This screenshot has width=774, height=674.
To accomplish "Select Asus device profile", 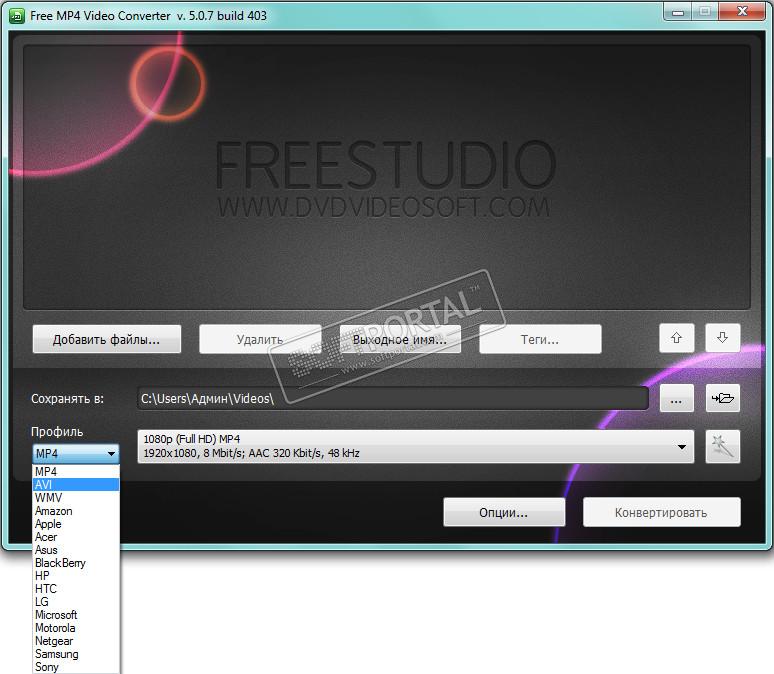I will (x=76, y=550).
